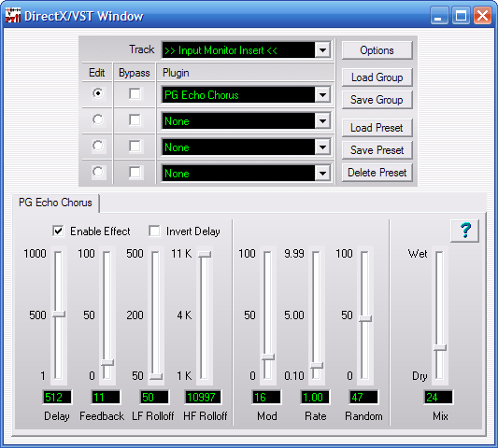This screenshot has width=498, height=448.
Task: Click the HF Rolloff value field showing 10997
Action: (203, 397)
